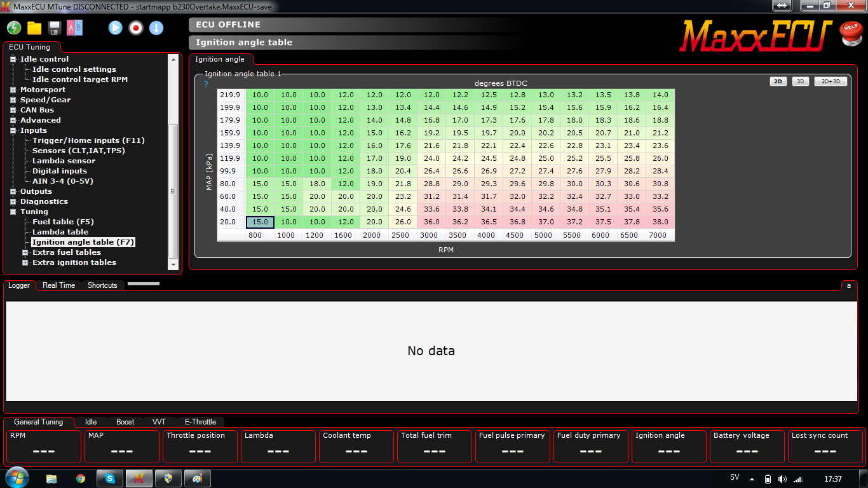Screen dimensions: 868x488
Task: Select the Boost gauges tab
Action: (x=125, y=422)
